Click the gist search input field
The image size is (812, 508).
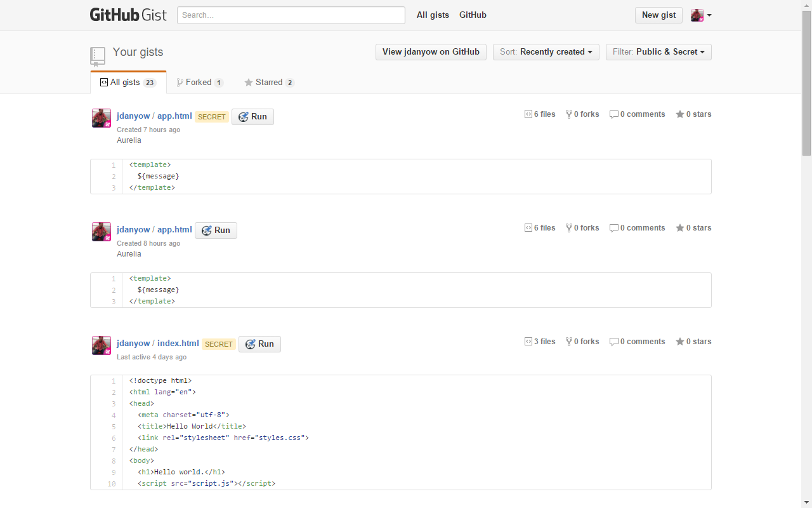click(x=291, y=15)
